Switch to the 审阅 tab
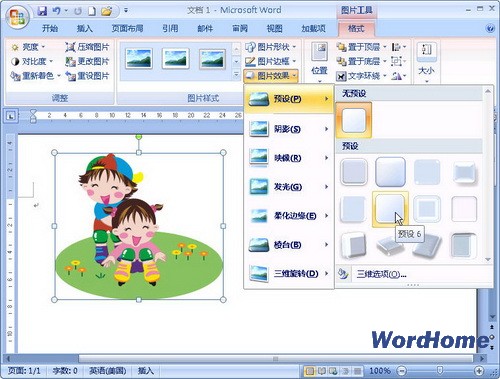Screen dimensions: 500x379 pyautogui.click(x=240, y=28)
